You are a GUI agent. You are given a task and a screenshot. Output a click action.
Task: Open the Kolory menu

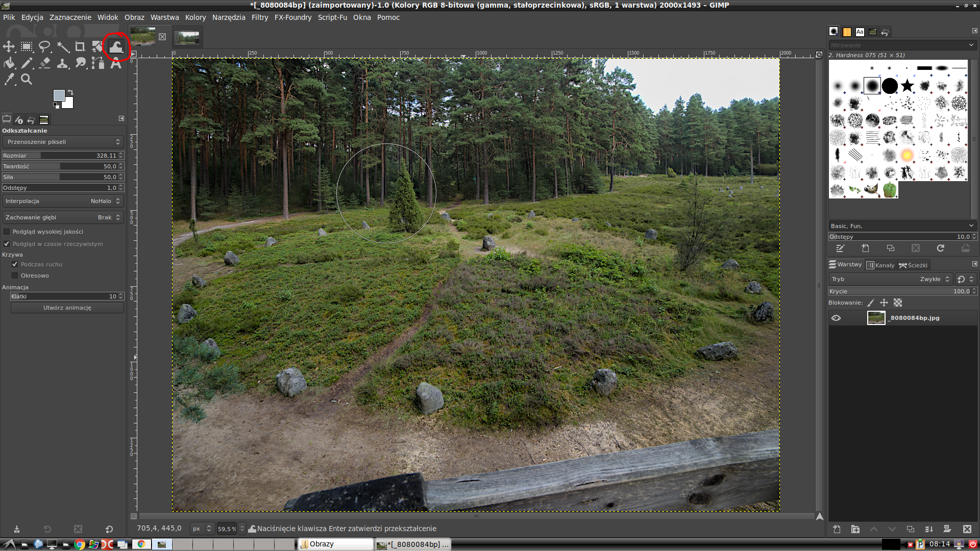pos(195,17)
